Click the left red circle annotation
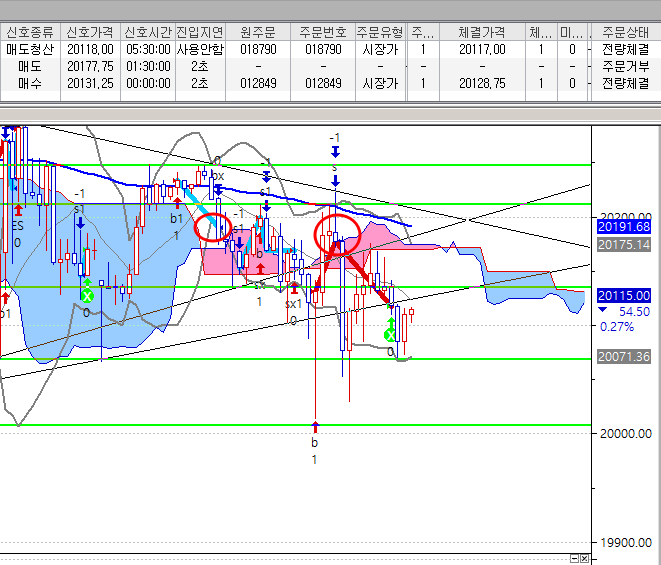 (x=212, y=226)
